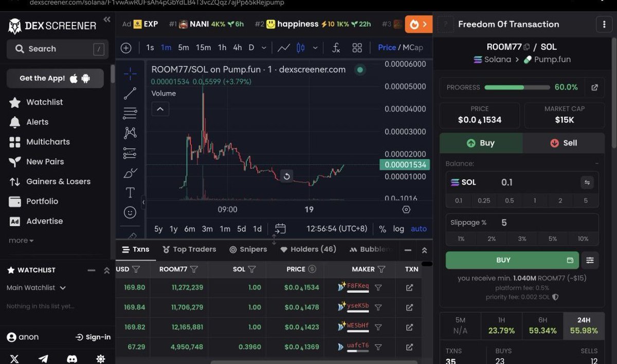
Task: Expand the more sidebar menu
Action: click(21, 241)
